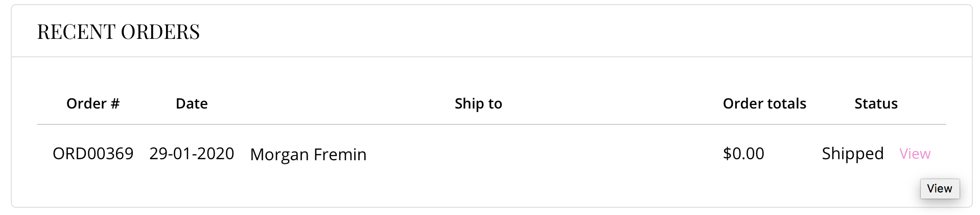980x215 pixels.
Task: Click the $0.00 order total
Action: pos(743,154)
